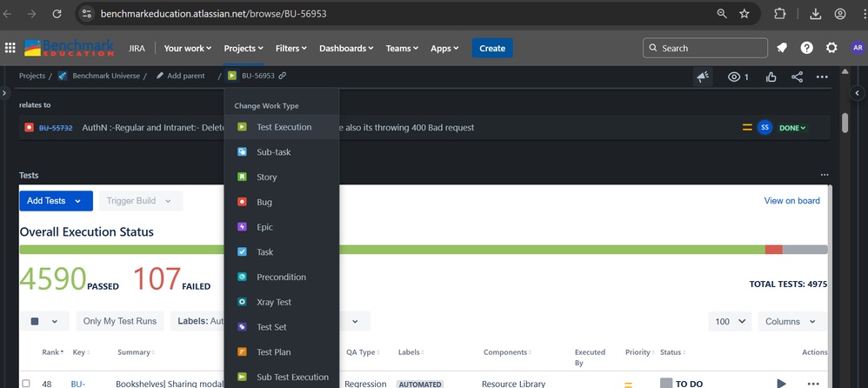The image size is (868, 388).
Task: Select Test Execution work type
Action: pyautogui.click(x=282, y=127)
